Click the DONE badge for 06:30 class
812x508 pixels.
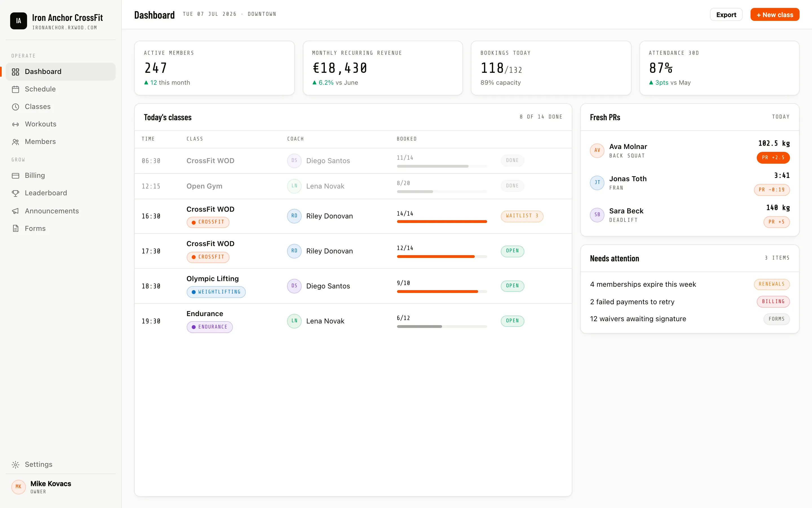(x=512, y=160)
